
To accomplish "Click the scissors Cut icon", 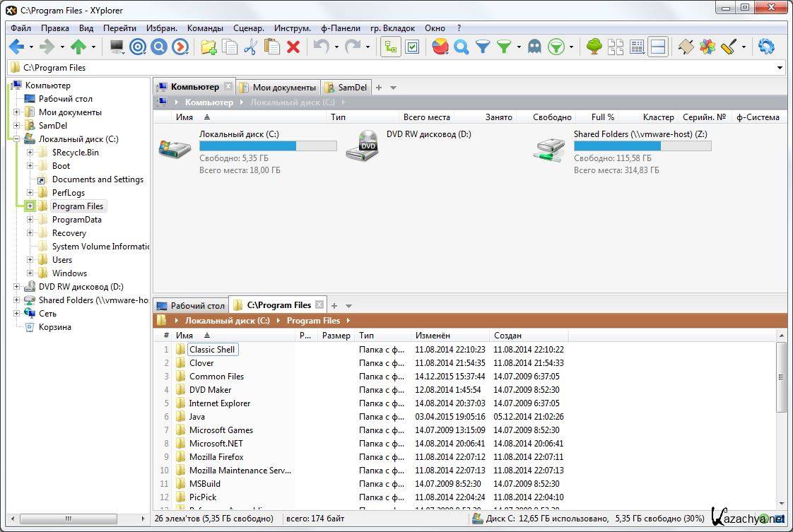I will click(250, 47).
